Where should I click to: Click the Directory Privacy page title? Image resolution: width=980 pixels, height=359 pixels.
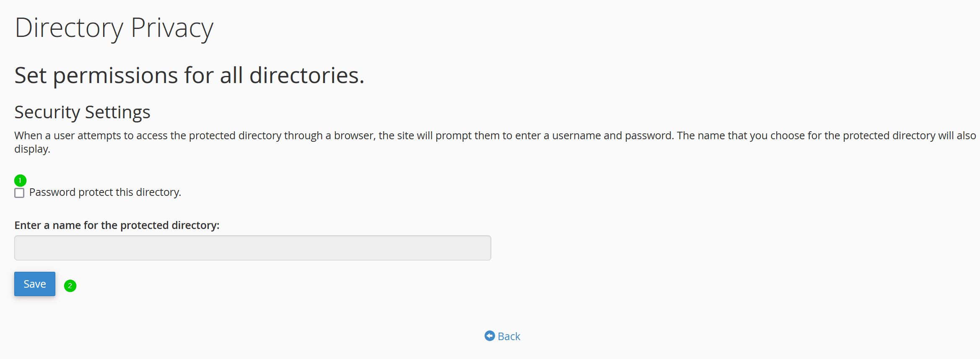(114, 28)
